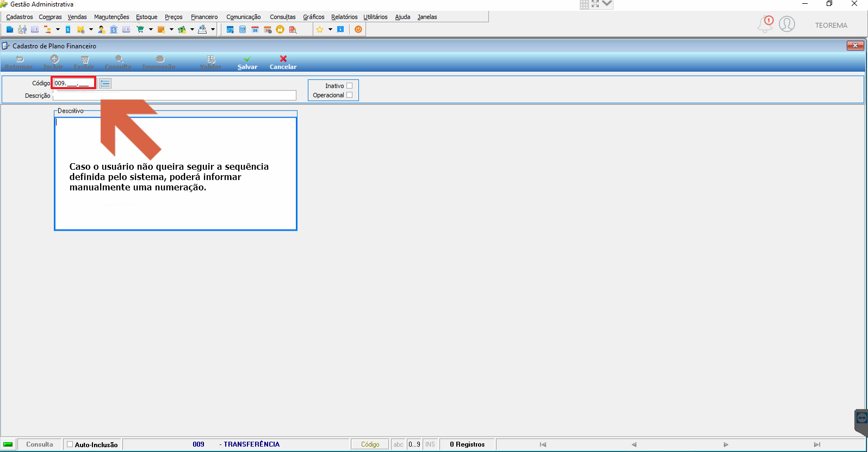Open the Financeiro menu
Screen dimensions: 868x452
point(204,17)
